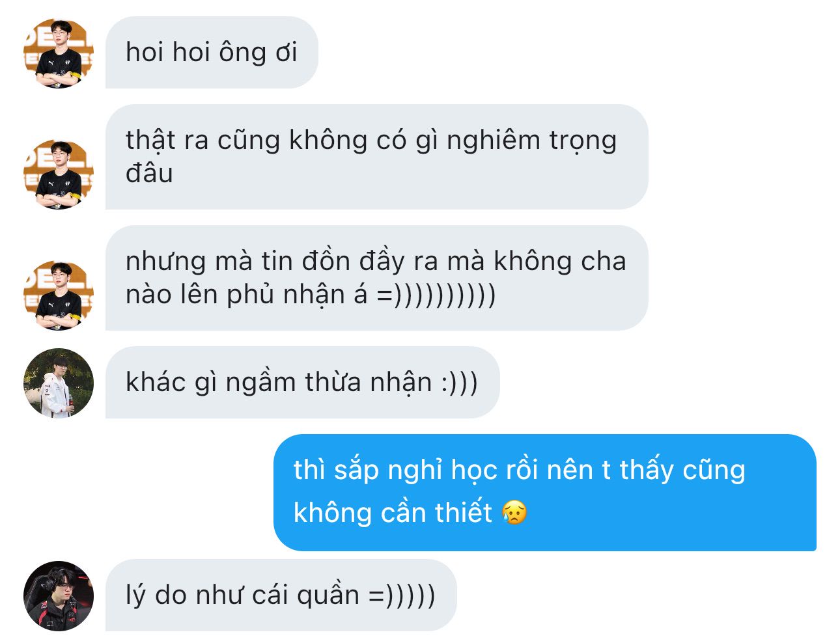Select the "lý do như cái quần" bubble
Image resolution: width=840 pixels, height=643 pixels.
[x=281, y=595]
